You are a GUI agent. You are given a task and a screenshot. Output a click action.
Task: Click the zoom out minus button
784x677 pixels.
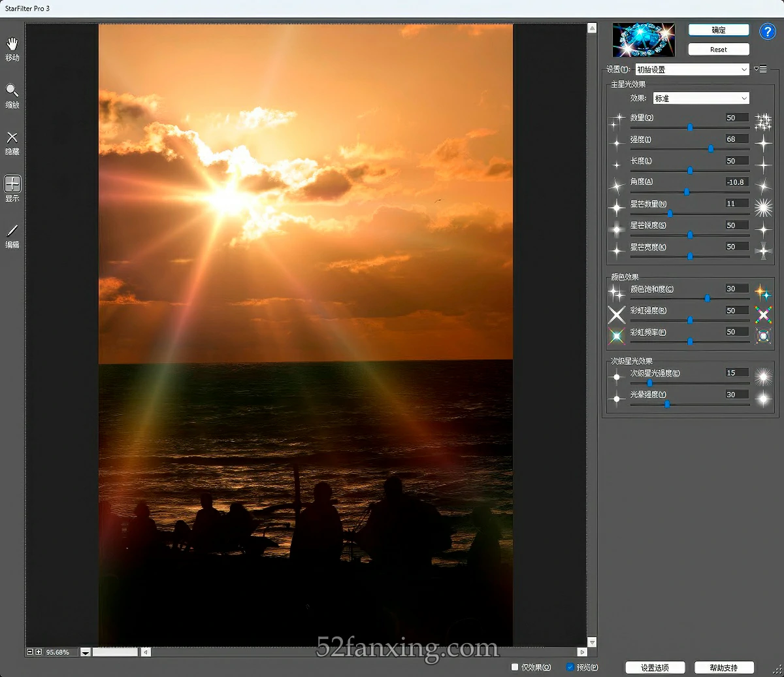click(x=30, y=652)
